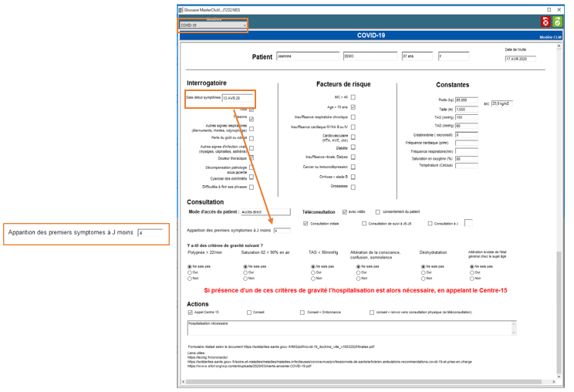Viewport: 574px width, 392px height.
Task: Uncheck the Appel Centre 15 checkbox
Action: (x=191, y=313)
